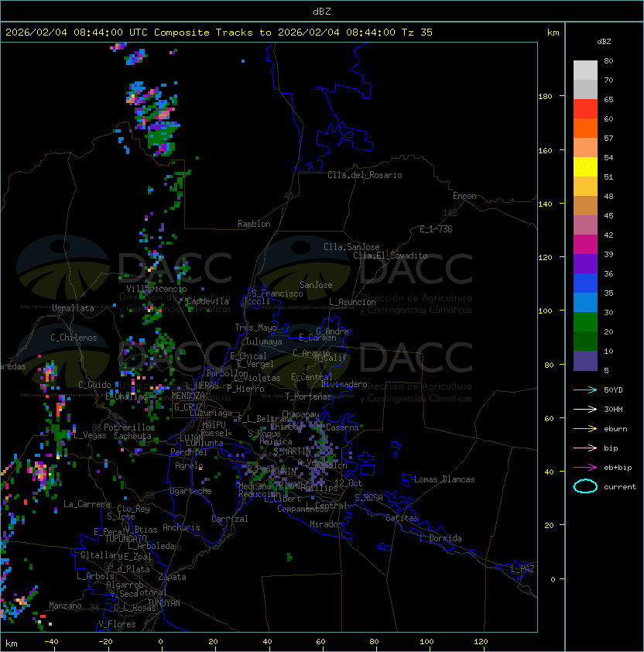Click the 'Tz 35' value in header
The width and height of the screenshot is (644, 652).
(x=417, y=33)
